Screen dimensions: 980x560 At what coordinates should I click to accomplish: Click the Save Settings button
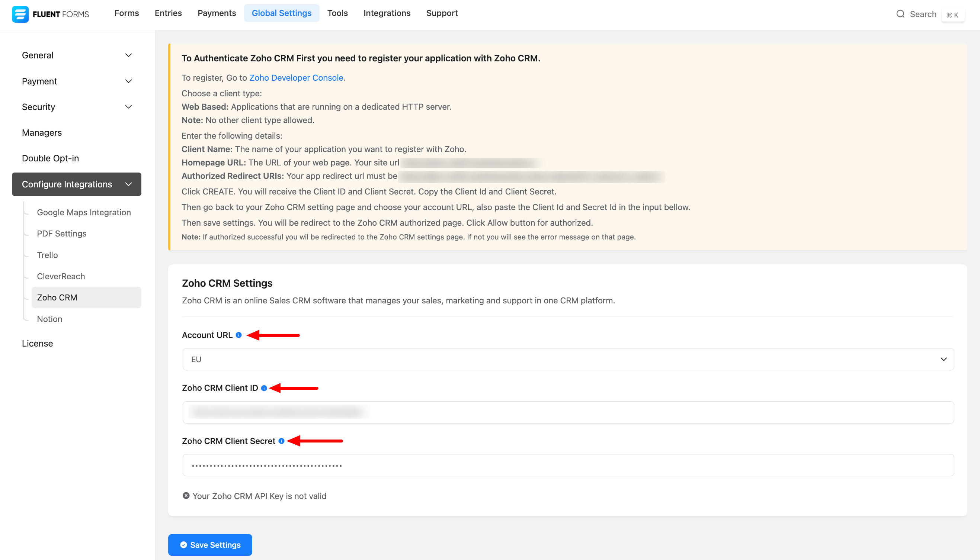click(210, 545)
